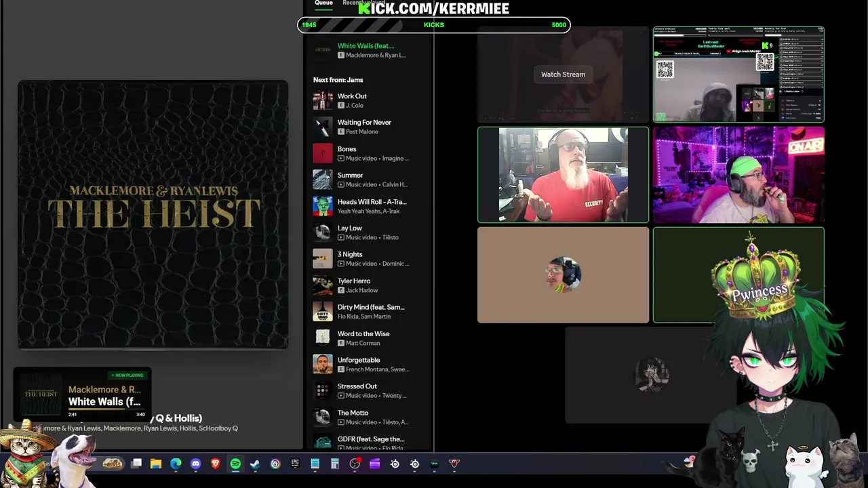Open Calculator from the taskbar
This screenshot has height=488, width=868.
click(x=334, y=464)
